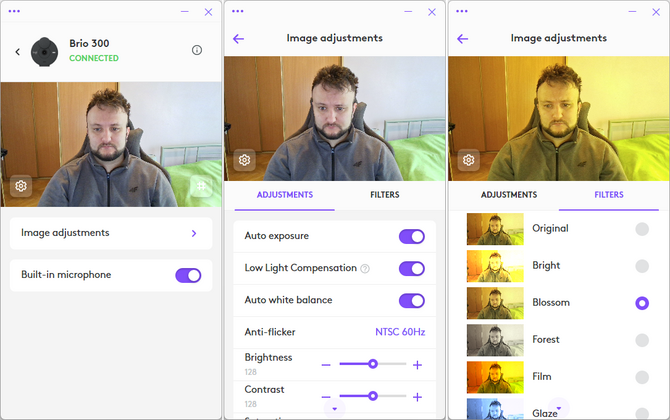Toggle Low Light Compensation switch
This screenshot has width=670, height=420.
(412, 269)
